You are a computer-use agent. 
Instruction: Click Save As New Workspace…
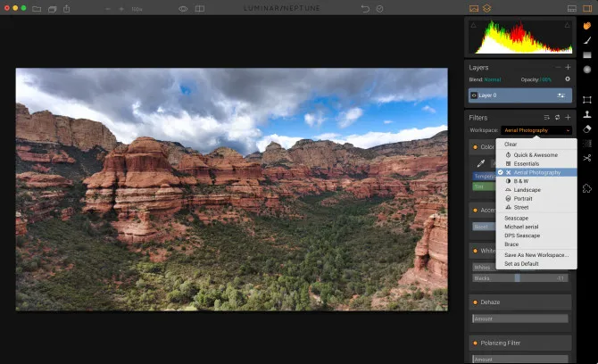click(x=536, y=254)
